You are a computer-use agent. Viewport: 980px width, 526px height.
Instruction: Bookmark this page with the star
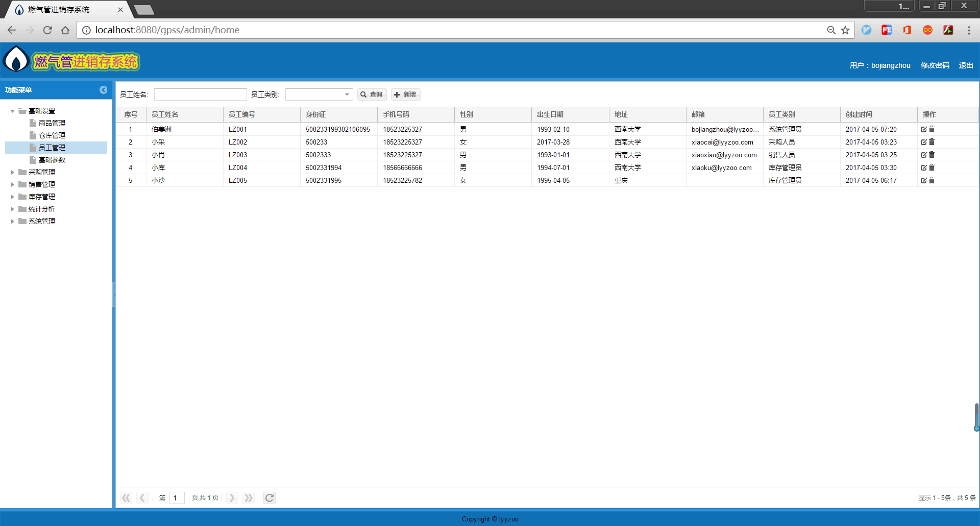click(845, 30)
